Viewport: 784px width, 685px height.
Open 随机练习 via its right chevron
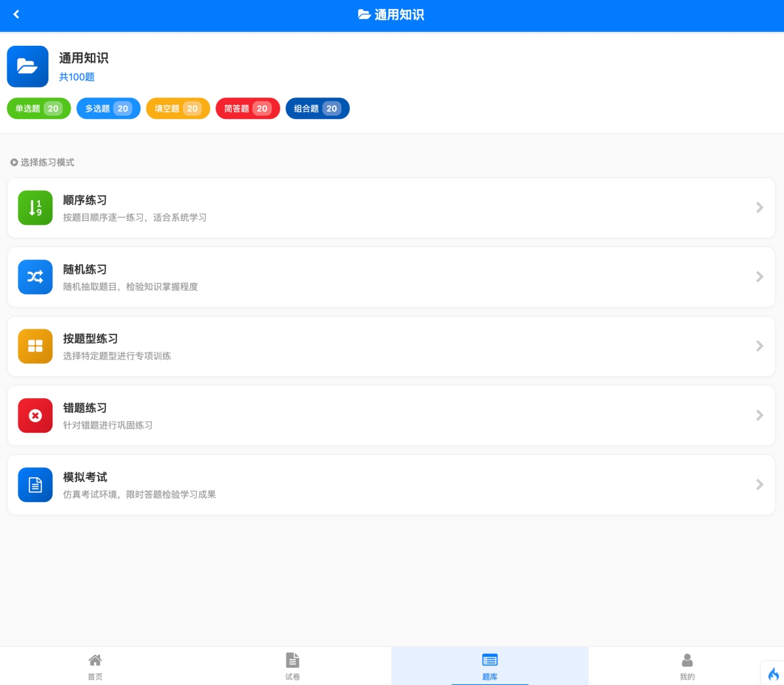[759, 277]
